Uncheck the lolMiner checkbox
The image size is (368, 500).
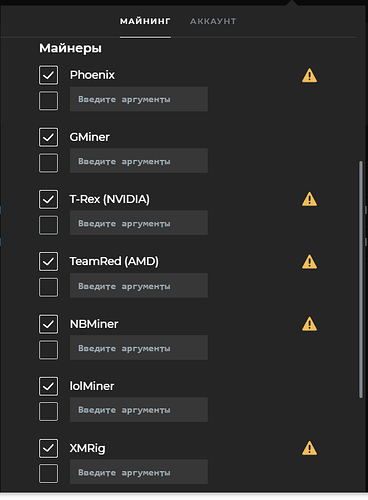point(48,386)
